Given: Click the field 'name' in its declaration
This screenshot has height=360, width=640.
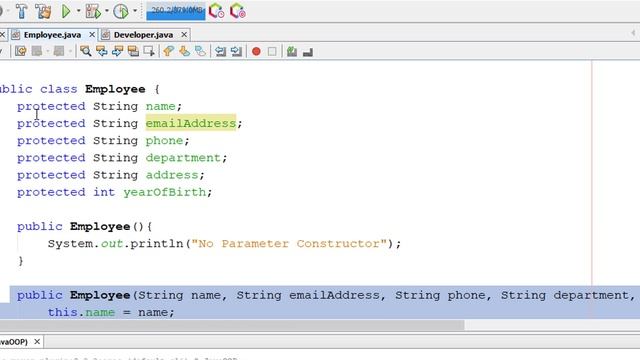Looking at the screenshot, I should click(160, 106).
